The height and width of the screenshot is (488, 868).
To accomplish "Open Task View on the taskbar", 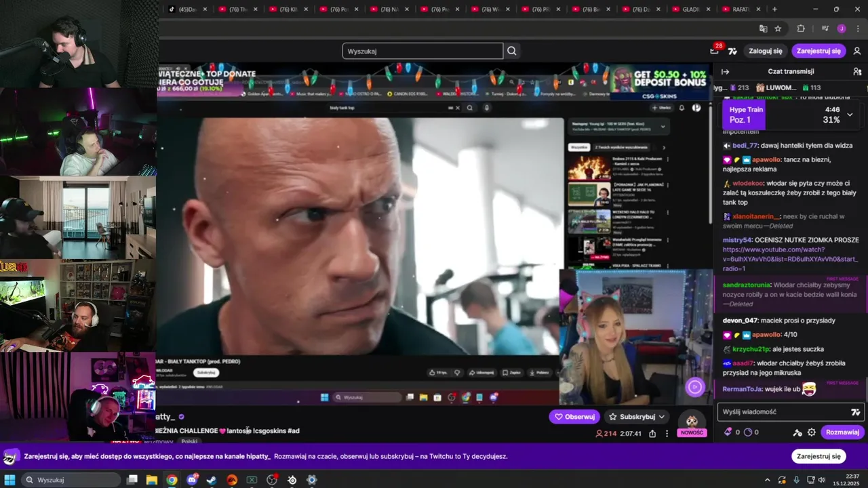I will [132, 480].
